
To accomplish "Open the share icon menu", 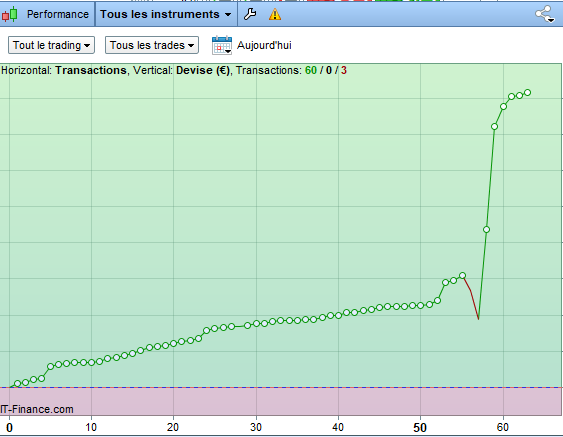I will 545,14.
